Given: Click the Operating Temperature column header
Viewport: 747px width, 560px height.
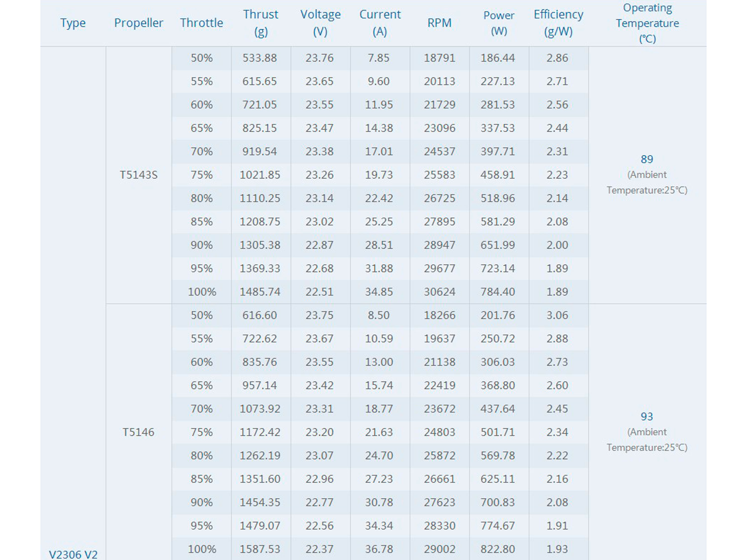Looking at the screenshot, I should coord(647,23).
